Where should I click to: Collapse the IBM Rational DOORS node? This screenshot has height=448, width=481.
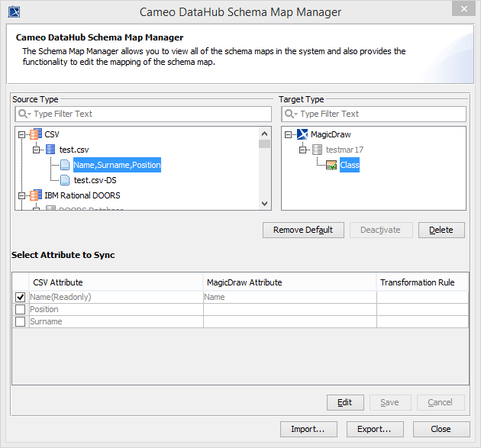pos(21,195)
